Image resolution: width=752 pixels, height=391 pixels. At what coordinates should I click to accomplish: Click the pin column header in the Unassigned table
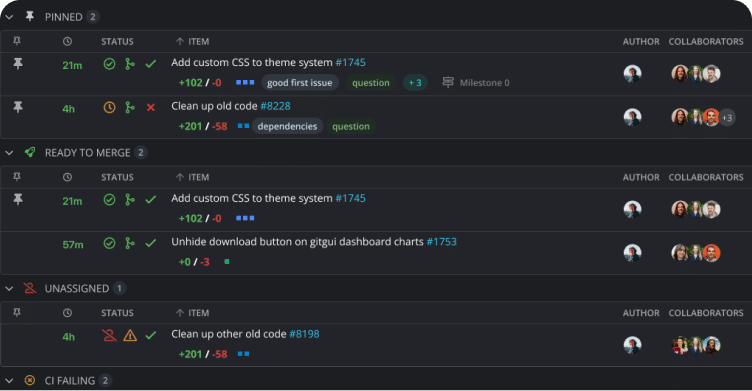[17, 313]
